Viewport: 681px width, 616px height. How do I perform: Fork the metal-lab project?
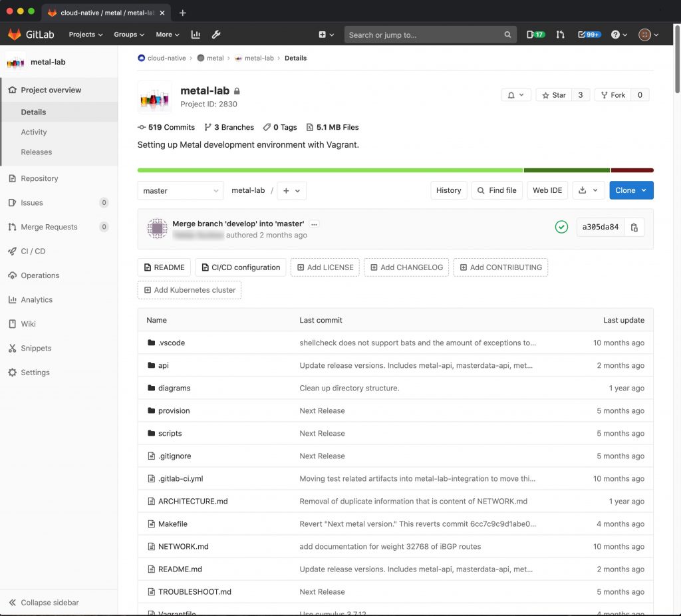click(613, 94)
